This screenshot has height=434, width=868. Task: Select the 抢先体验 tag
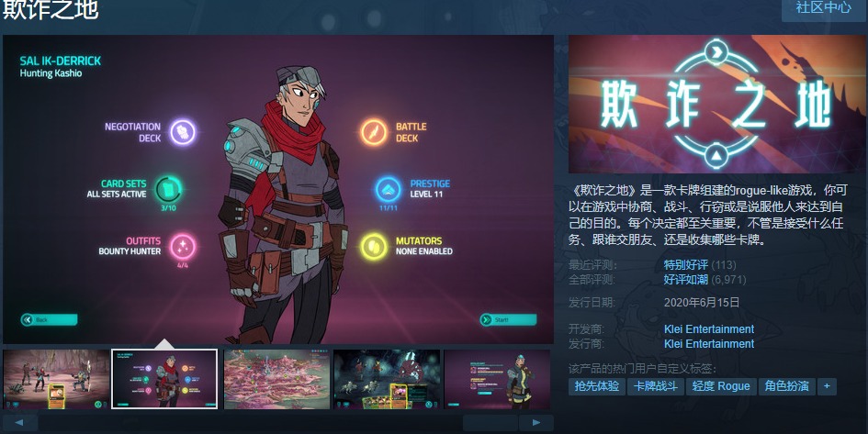click(x=596, y=386)
